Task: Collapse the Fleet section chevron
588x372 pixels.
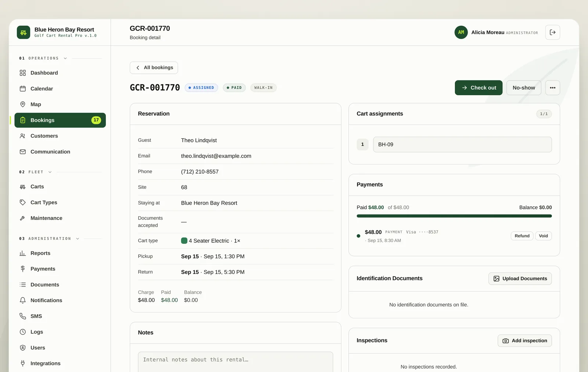Action: click(50, 172)
